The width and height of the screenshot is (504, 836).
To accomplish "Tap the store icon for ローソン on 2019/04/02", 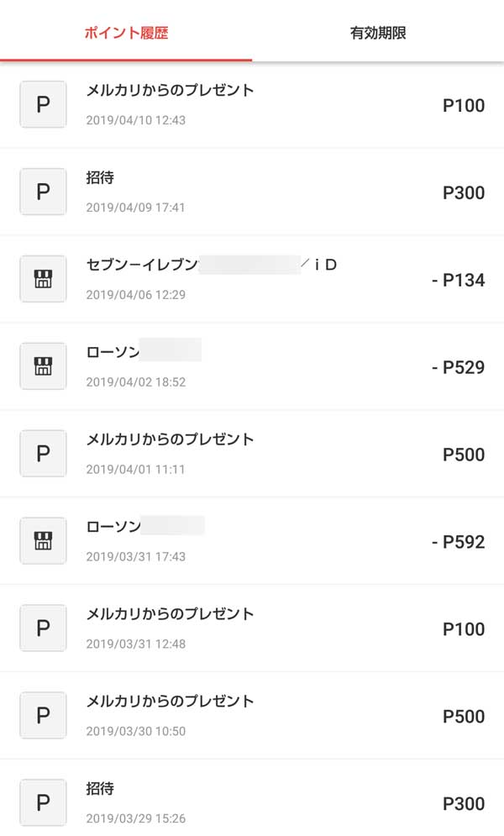I will pos(43,367).
